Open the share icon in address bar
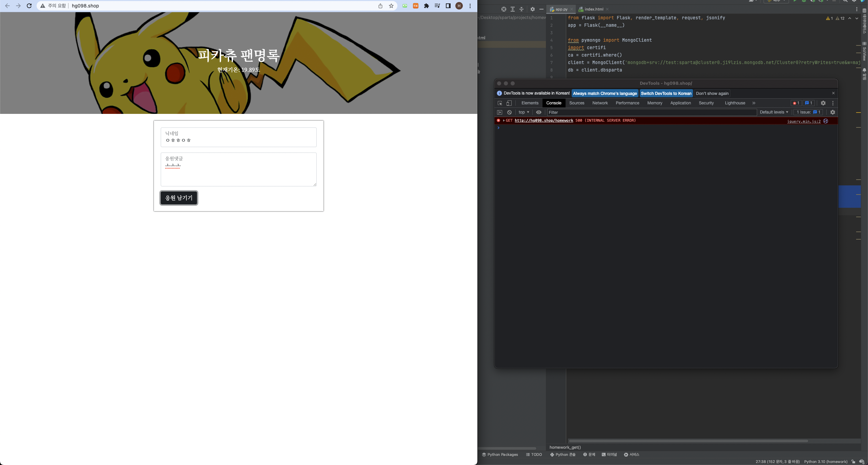This screenshot has height=465, width=868. click(x=380, y=6)
